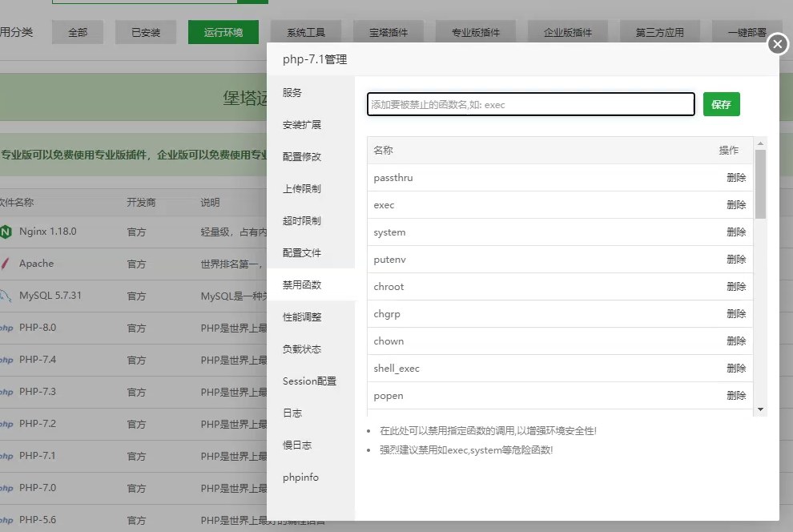
Task: Click the php icon beside PHP-5.6
Action: pyautogui.click(x=6, y=520)
